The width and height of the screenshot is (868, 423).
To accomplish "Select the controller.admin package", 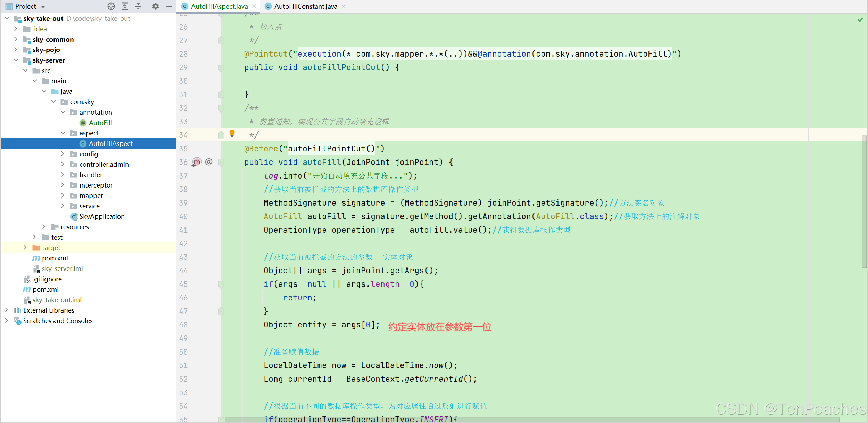I will 104,164.
